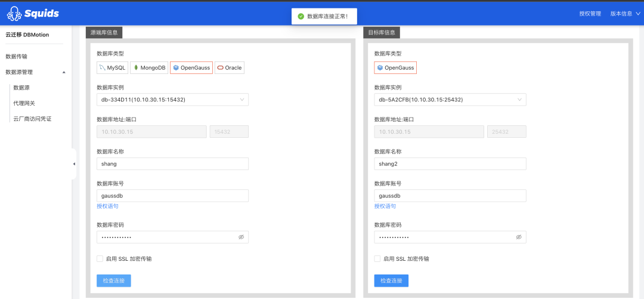Collapse sidebar with the arrow handle
Image resolution: width=644 pixels, height=299 pixels.
[74, 164]
